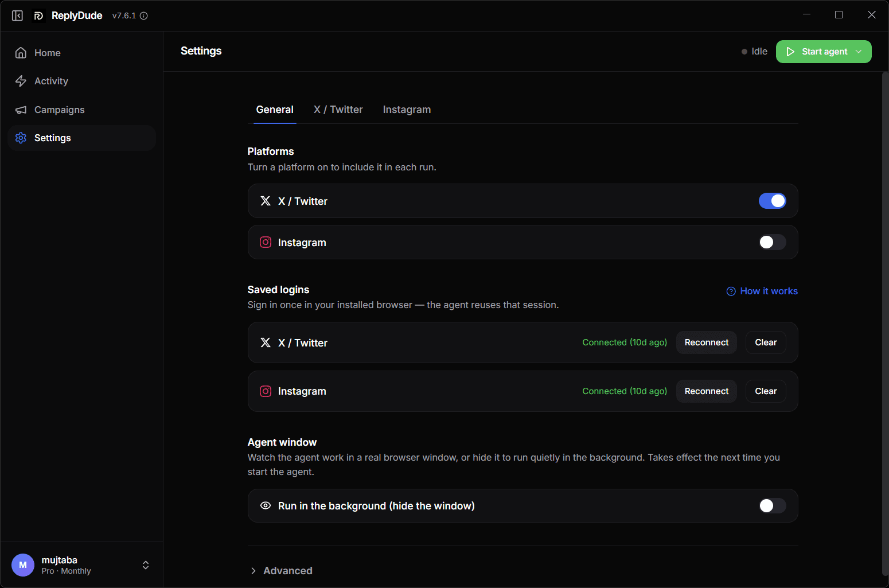Click the X logo in Platforms row
Viewport: 889px width, 588px height.
266,201
